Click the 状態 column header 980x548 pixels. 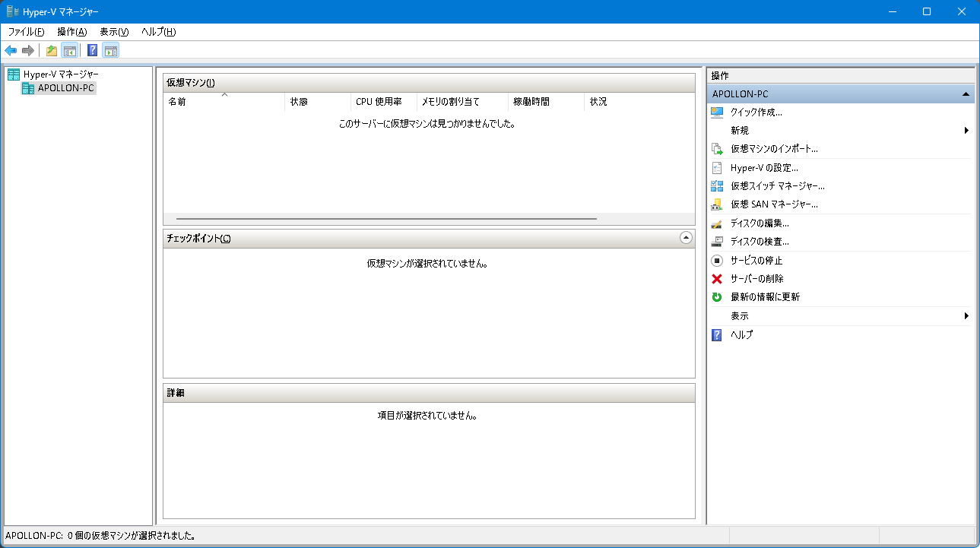point(318,102)
